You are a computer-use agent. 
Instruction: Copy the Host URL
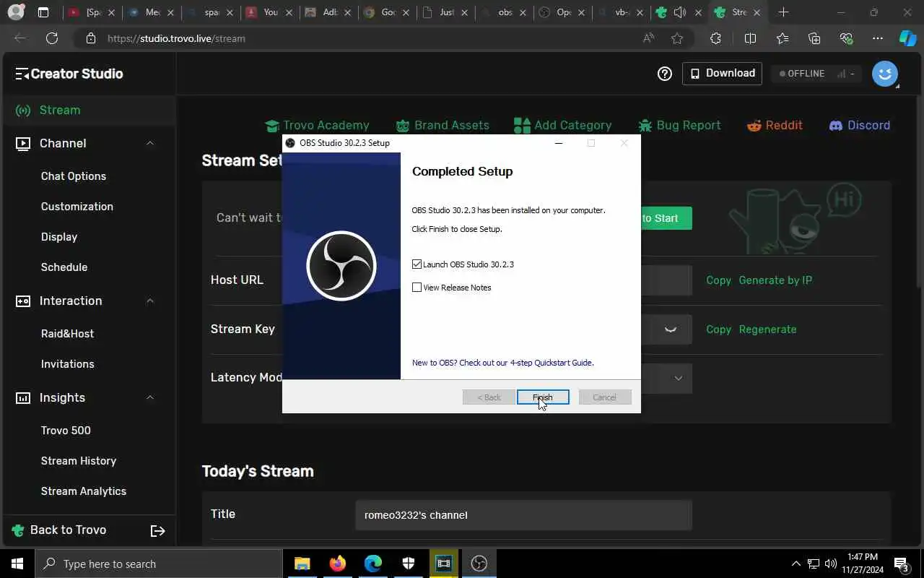coord(718,280)
